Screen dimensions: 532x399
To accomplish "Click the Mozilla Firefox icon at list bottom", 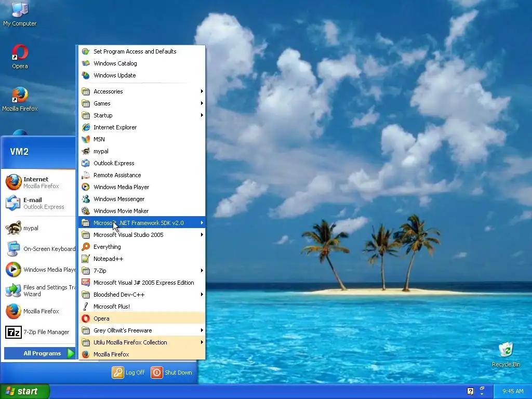I will pyautogui.click(x=86, y=354).
